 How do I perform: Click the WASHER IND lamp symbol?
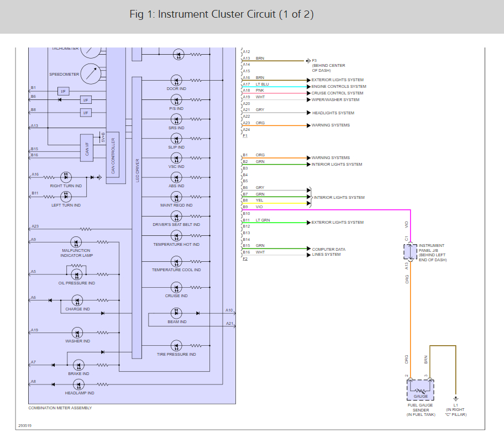(77, 333)
